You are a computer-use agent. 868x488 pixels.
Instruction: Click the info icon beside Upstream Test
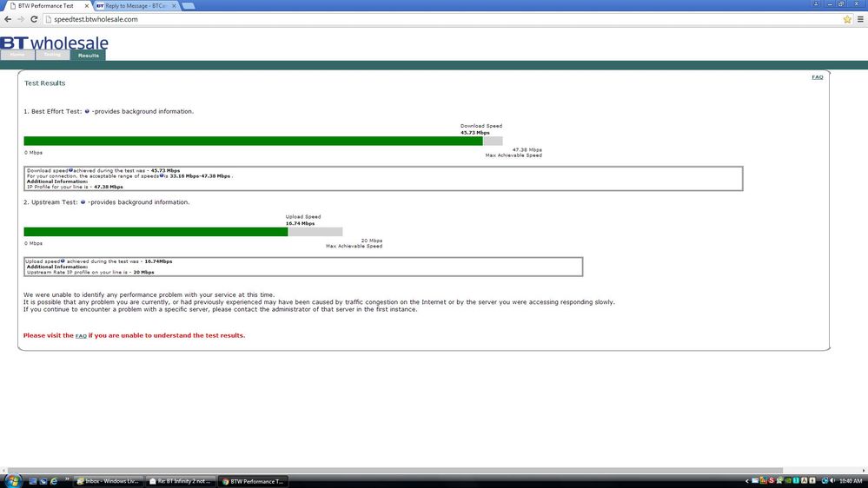[x=83, y=202]
